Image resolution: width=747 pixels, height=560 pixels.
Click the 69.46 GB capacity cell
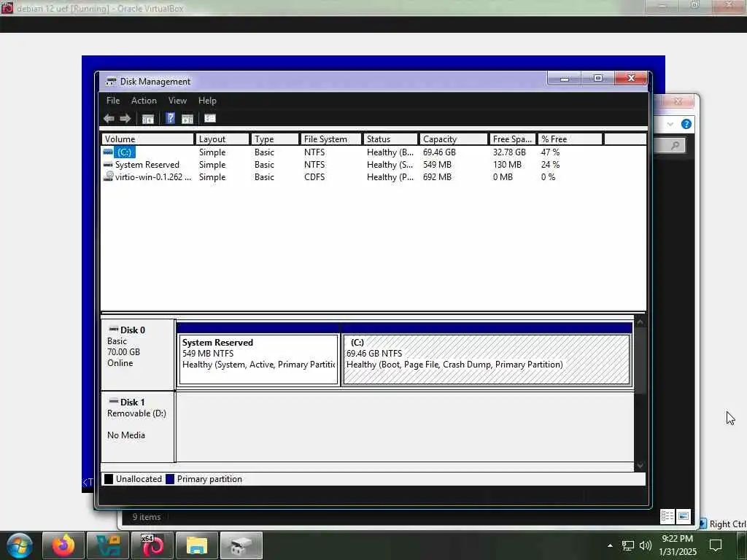[439, 152]
